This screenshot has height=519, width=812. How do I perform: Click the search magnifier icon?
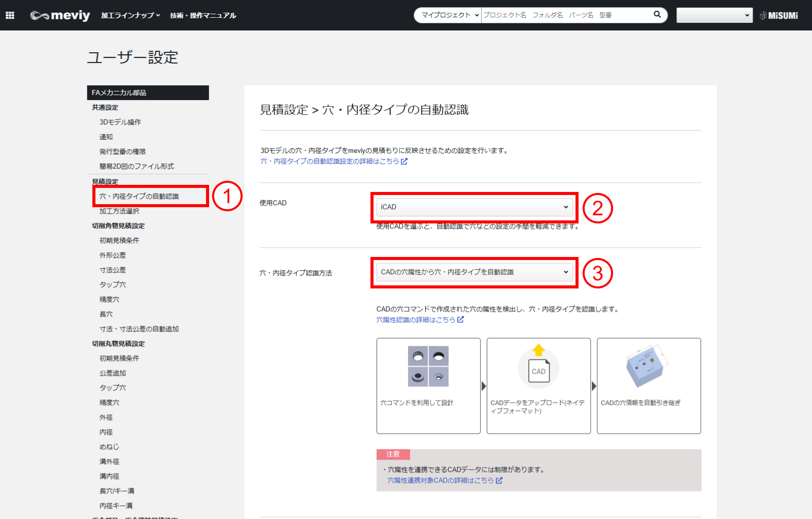click(x=657, y=15)
